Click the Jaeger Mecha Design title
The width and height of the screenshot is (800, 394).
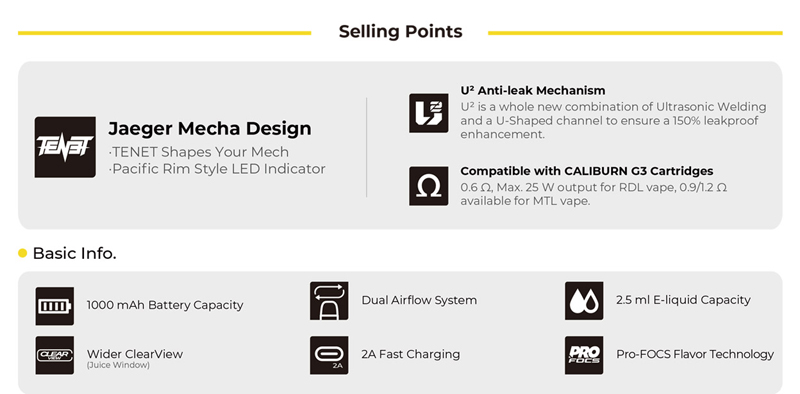[x=210, y=128]
